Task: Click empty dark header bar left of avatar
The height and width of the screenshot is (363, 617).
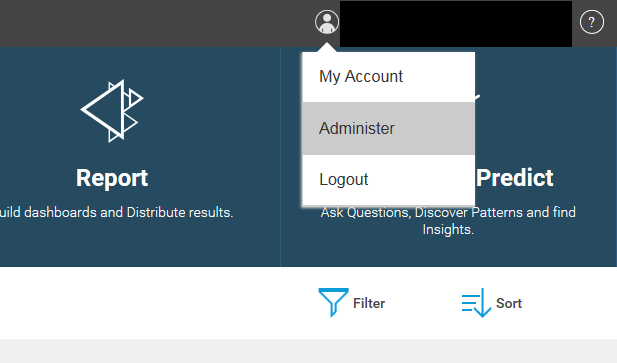Action: click(x=157, y=24)
